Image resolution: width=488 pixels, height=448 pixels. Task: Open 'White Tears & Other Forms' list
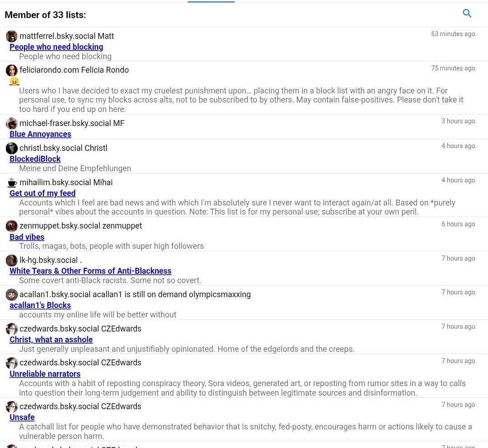tap(90, 271)
